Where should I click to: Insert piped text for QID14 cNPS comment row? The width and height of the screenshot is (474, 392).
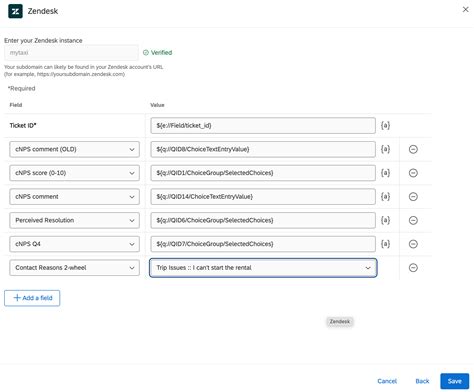pyautogui.click(x=385, y=197)
